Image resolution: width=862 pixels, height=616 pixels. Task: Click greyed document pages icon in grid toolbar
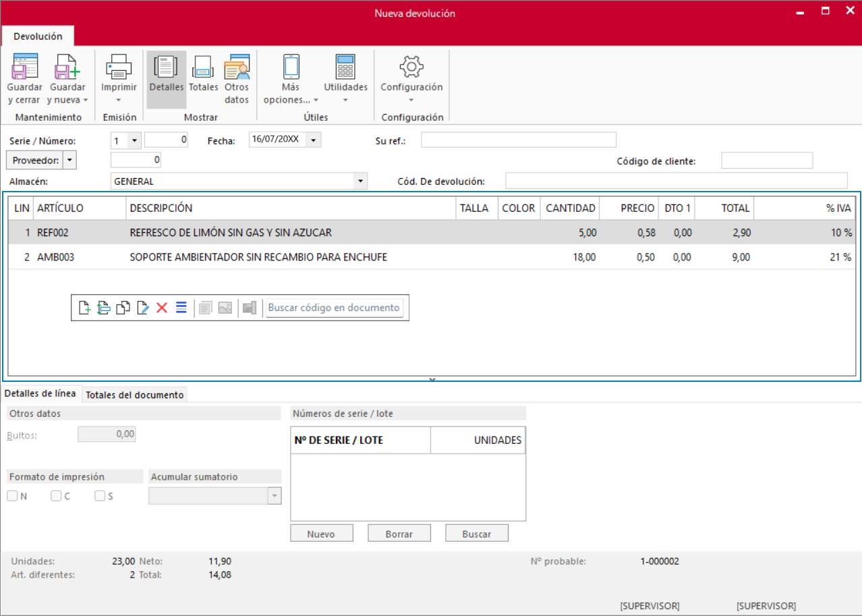point(206,308)
